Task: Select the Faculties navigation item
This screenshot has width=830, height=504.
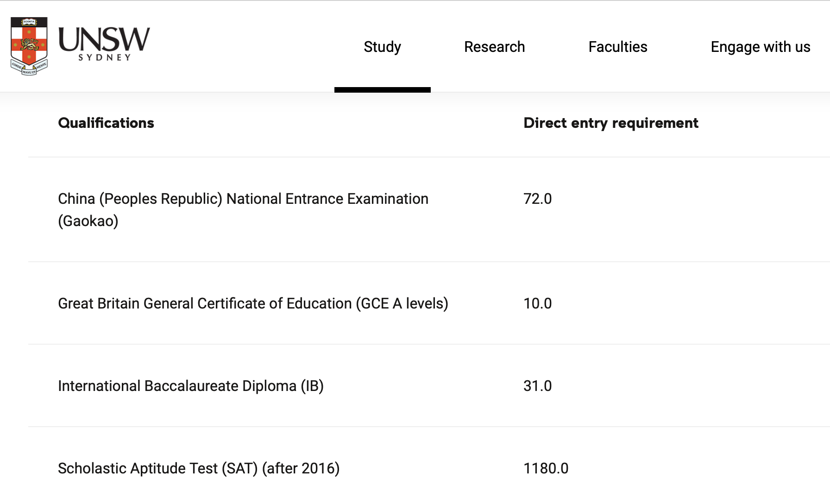Action: (617, 47)
